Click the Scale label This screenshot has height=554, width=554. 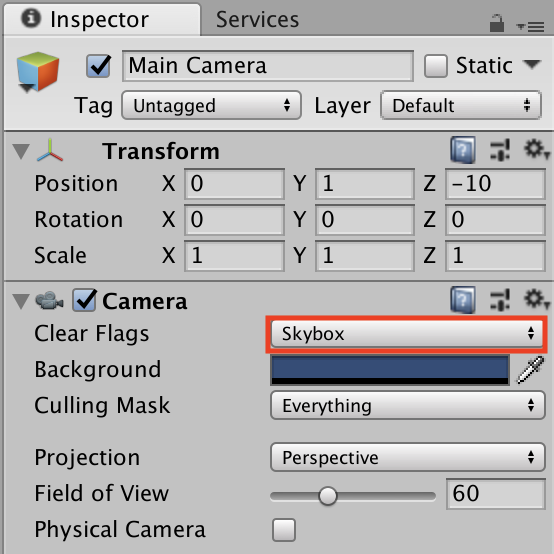(x=60, y=255)
